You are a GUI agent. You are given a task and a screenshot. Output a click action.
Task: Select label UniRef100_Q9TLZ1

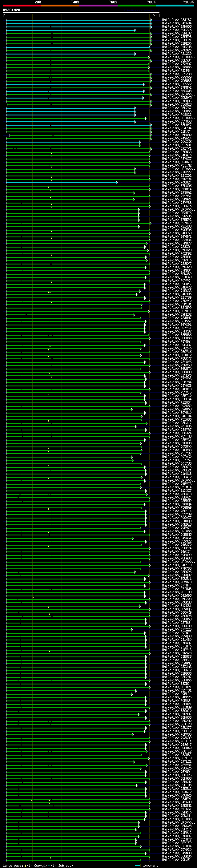click(177, 761)
